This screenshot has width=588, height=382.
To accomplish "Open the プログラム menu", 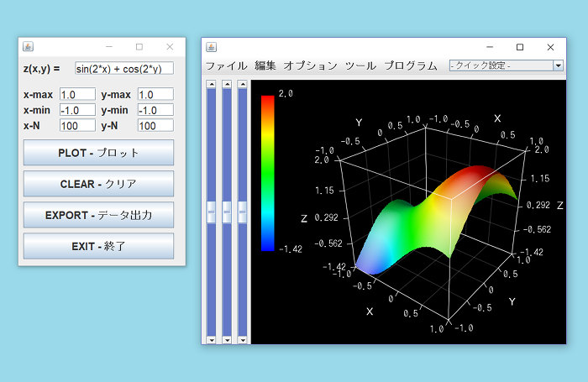I will click(411, 65).
